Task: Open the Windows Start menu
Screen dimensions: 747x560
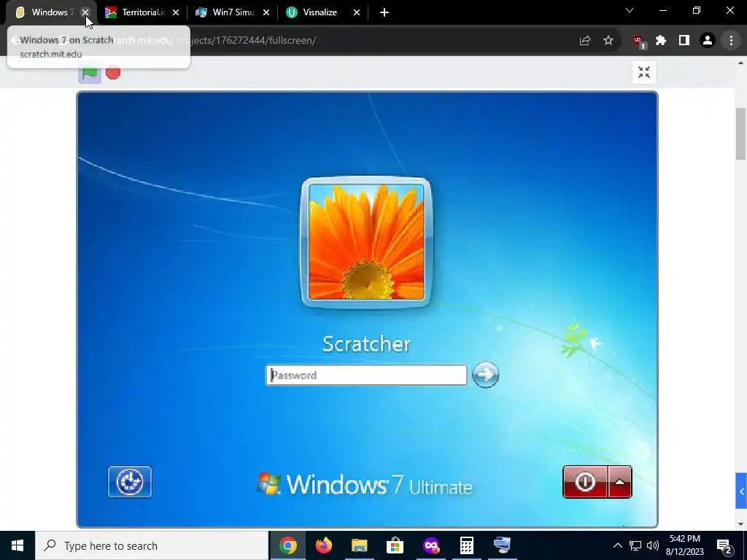Action: 18,545
